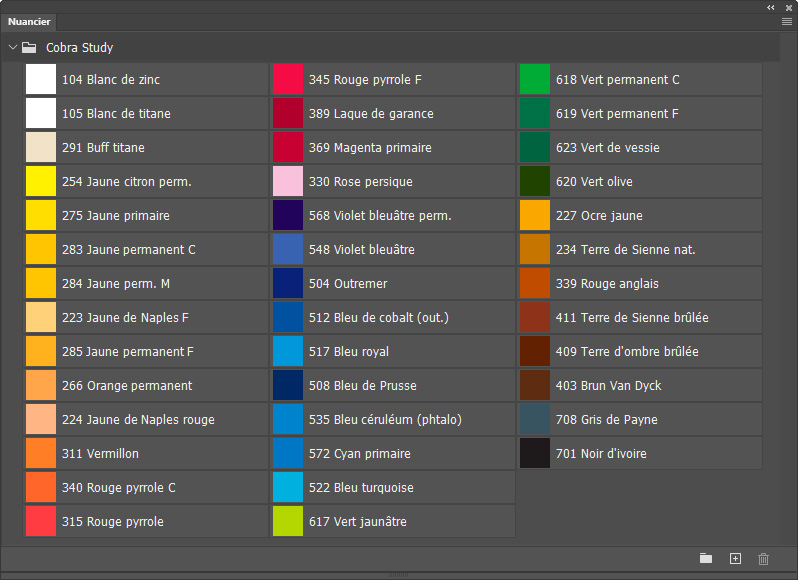Select the '105 Blanc de titane' label

116,113
